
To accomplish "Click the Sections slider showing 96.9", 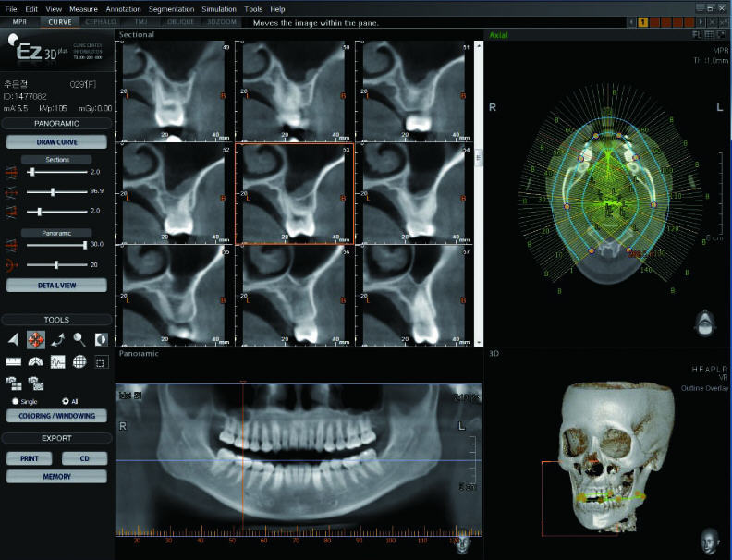I will coord(57,191).
